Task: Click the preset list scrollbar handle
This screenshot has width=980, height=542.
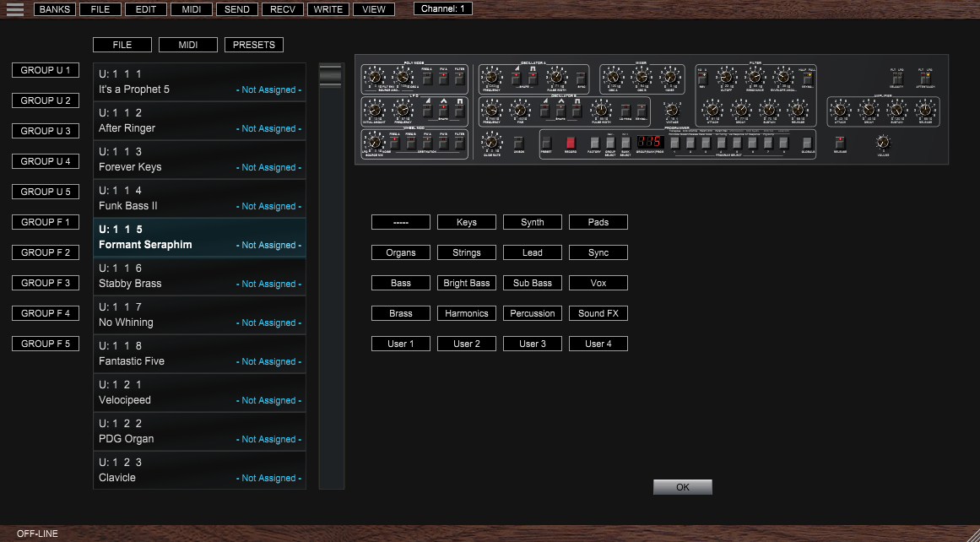Action: tap(331, 76)
